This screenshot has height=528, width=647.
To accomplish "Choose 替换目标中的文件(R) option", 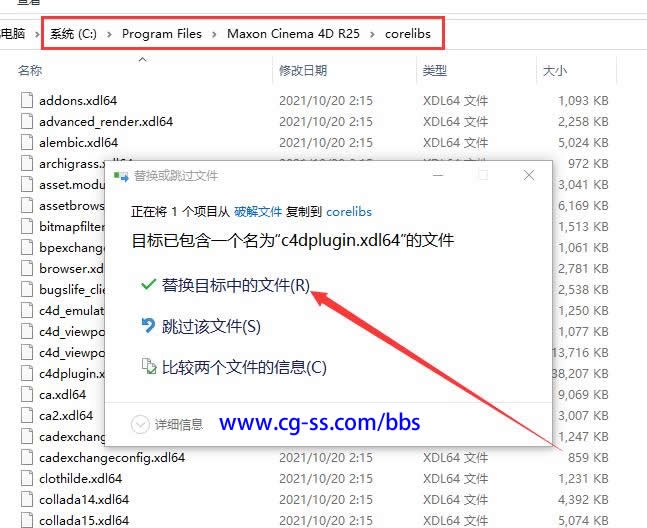I will (x=236, y=285).
